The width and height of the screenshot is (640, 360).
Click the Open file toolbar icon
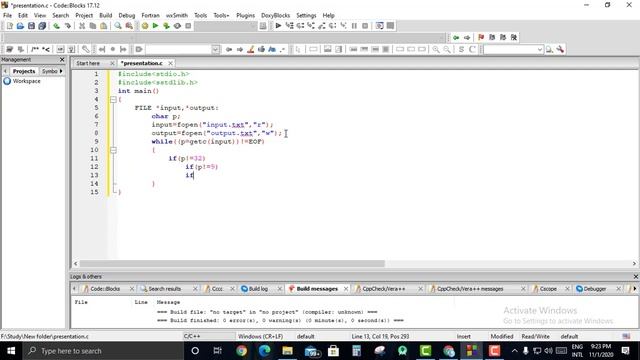[x=20, y=26]
